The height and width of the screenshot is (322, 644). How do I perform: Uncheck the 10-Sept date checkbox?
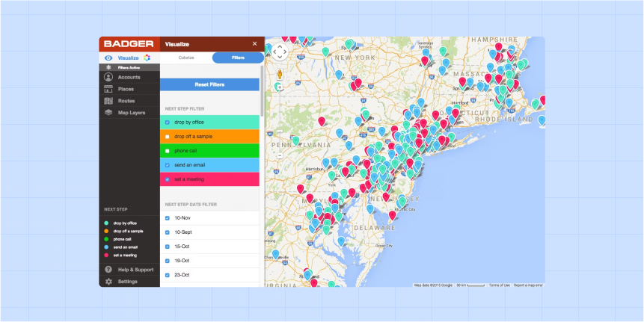point(167,232)
